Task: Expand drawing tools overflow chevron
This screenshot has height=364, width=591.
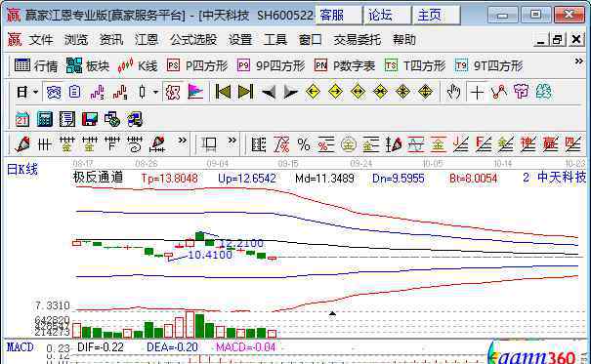Action: coord(183,141)
